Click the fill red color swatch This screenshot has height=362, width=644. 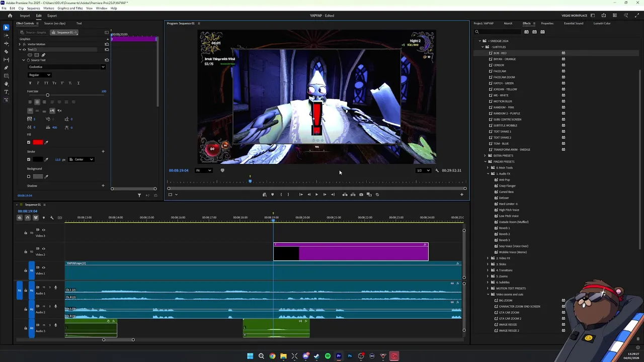pyautogui.click(x=38, y=142)
